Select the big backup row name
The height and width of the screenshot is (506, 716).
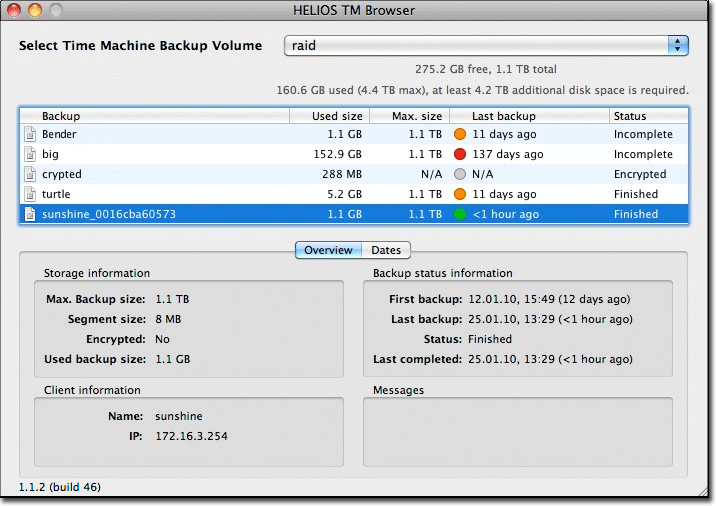pyautogui.click(x=50, y=154)
